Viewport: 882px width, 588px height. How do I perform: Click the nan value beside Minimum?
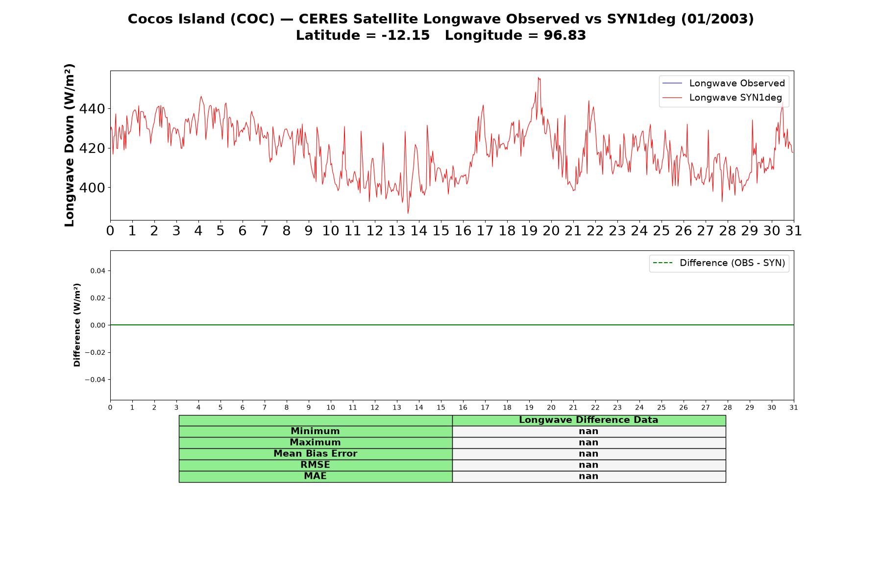(x=588, y=431)
